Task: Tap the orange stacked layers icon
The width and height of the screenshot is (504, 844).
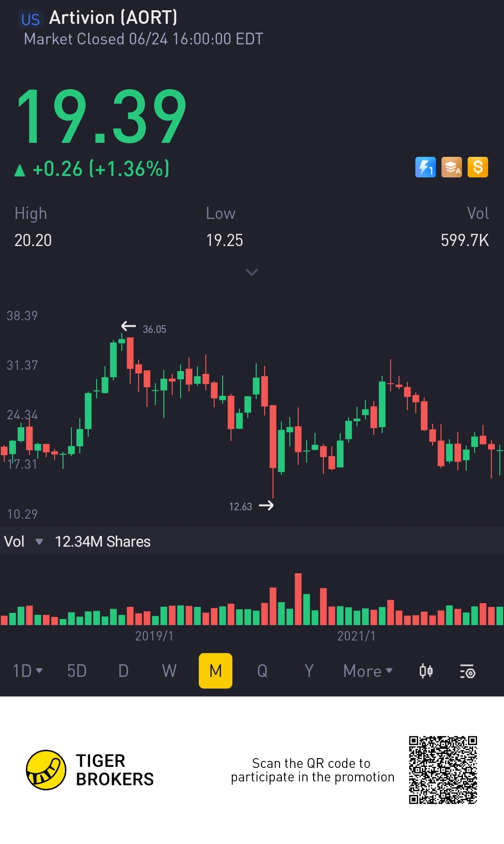Action: (x=451, y=167)
